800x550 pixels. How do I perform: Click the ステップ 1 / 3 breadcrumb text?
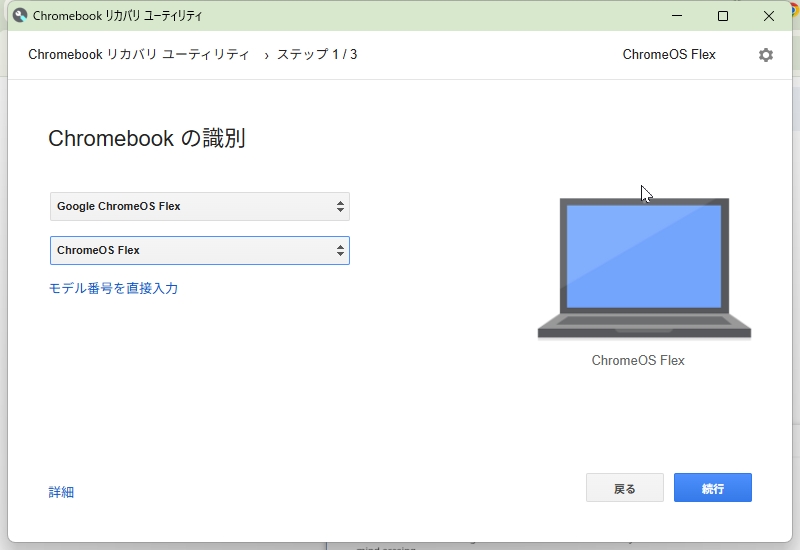[x=317, y=55]
